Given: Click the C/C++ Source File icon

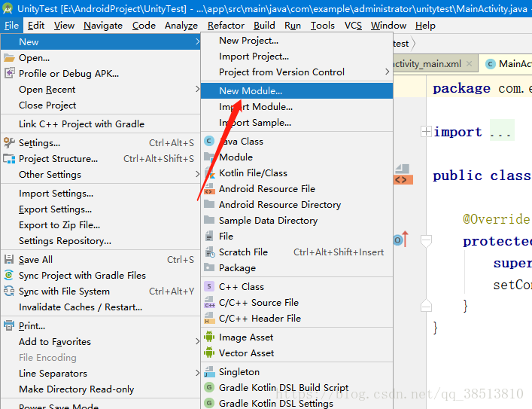Looking at the screenshot, I should [x=209, y=302].
